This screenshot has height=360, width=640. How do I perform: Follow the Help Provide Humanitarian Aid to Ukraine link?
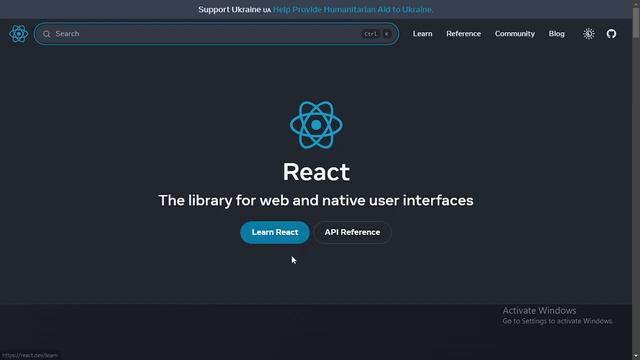pyautogui.click(x=353, y=9)
